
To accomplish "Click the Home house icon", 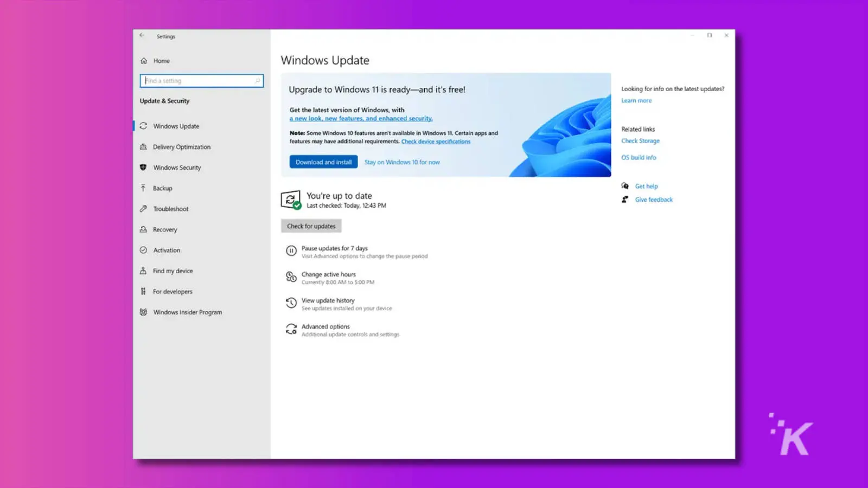I will (144, 61).
